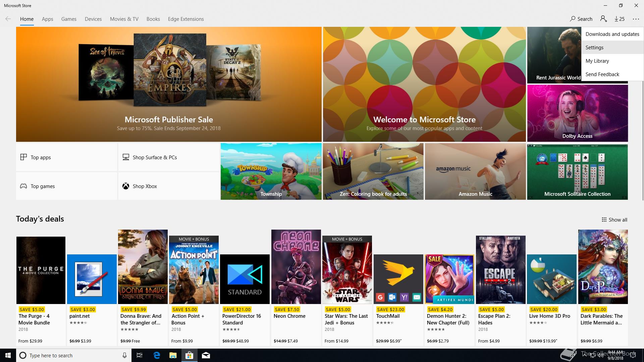Choose Downloads and updates menu entry
This screenshot has width=644, height=362.
612,34
